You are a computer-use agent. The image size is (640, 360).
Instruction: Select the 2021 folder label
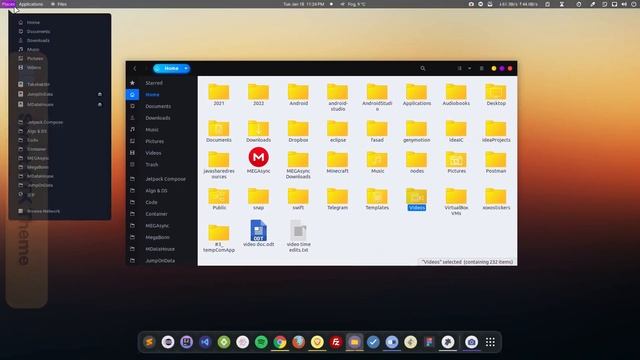tap(219, 103)
